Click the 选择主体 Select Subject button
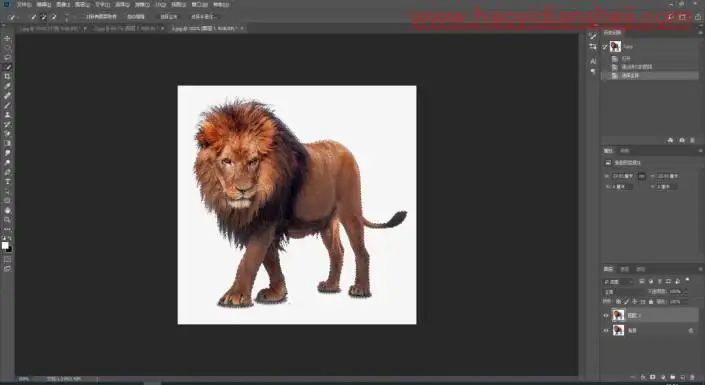 (x=169, y=17)
